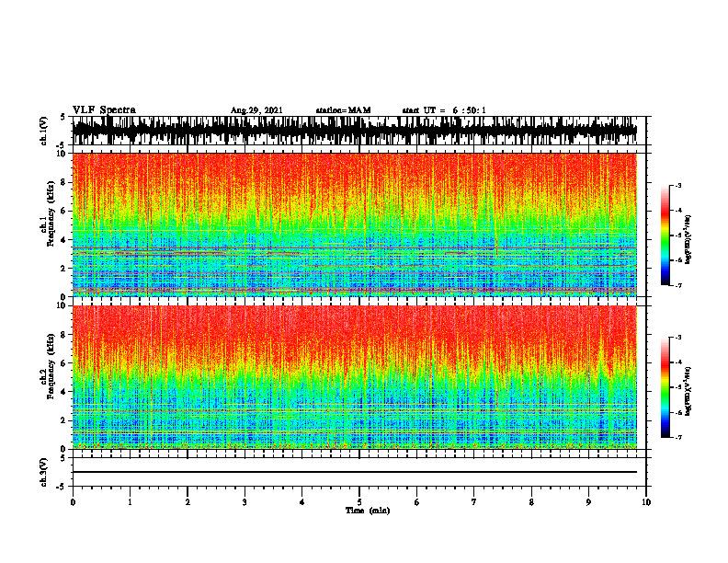Click the ch.1 waveform amplitude strip

click(x=355, y=131)
